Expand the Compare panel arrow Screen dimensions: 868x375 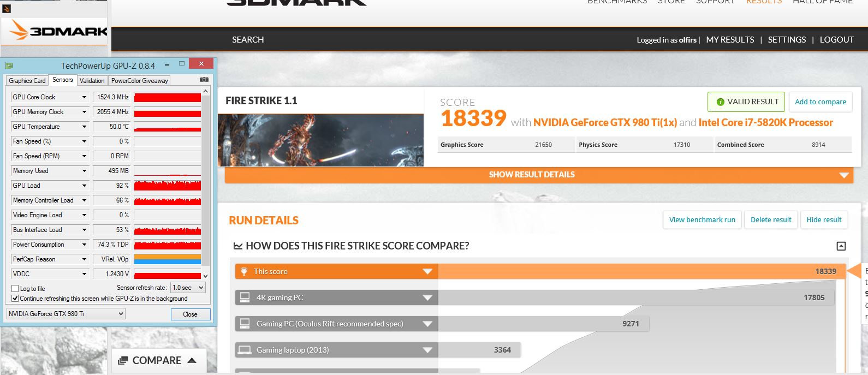click(192, 360)
